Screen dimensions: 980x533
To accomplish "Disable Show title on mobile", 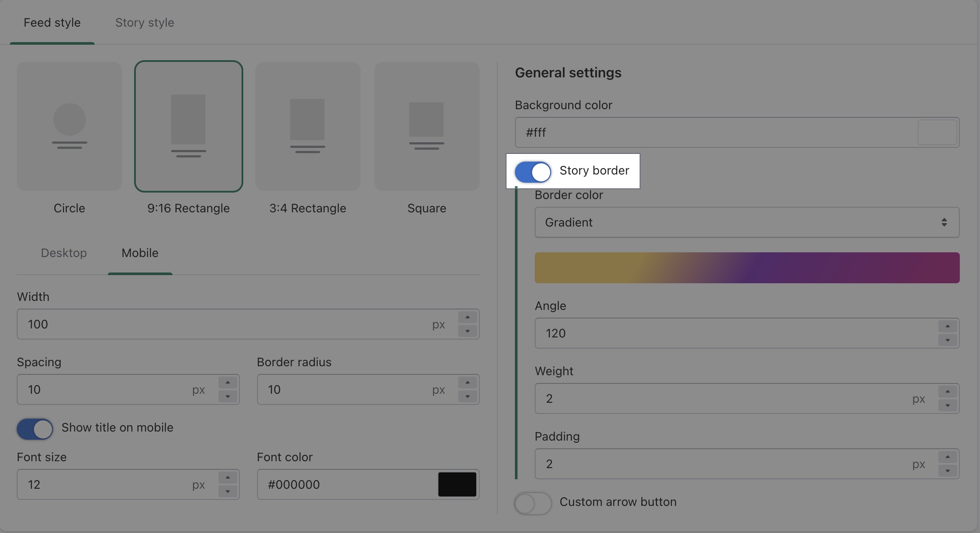I will point(35,429).
